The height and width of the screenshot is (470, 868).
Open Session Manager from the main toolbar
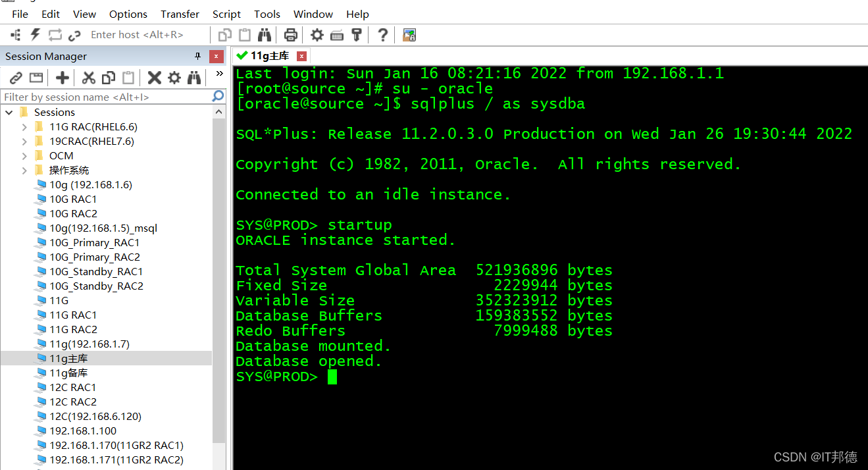click(16, 35)
